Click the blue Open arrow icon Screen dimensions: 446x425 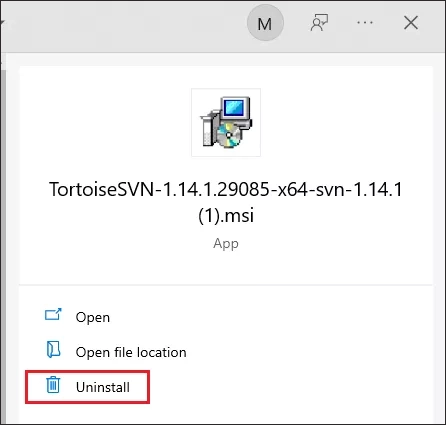(53, 314)
